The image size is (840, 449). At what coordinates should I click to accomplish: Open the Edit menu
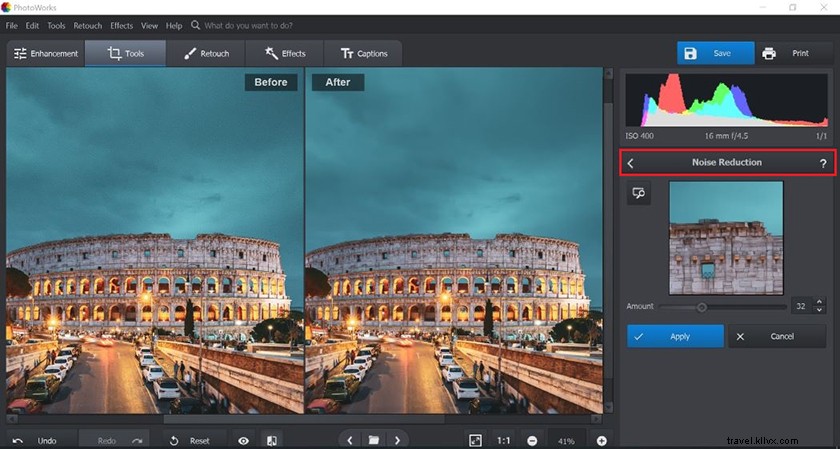pyautogui.click(x=32, y=25)
